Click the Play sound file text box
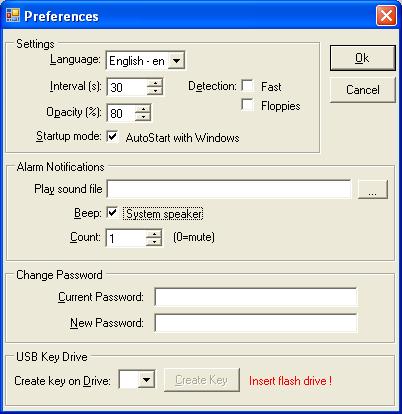The width and height of the screenshot is (402, 414). (229, 189)
